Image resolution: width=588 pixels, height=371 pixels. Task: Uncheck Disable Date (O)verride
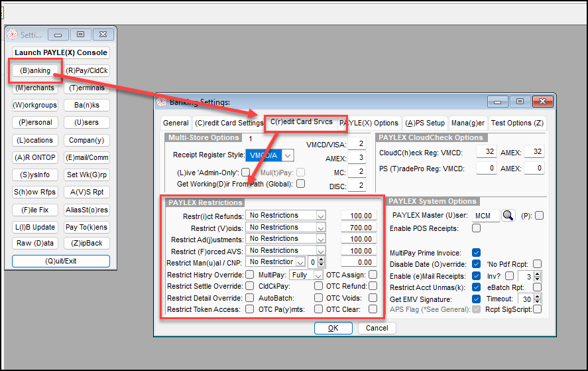pos(476,264)
